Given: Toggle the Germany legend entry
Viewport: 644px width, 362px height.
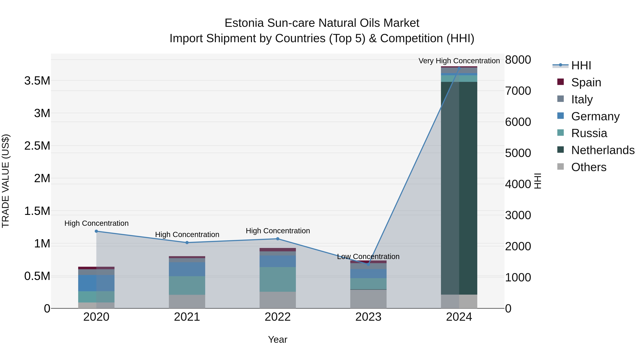Looking at the screenshot, I should coord(588,116).
